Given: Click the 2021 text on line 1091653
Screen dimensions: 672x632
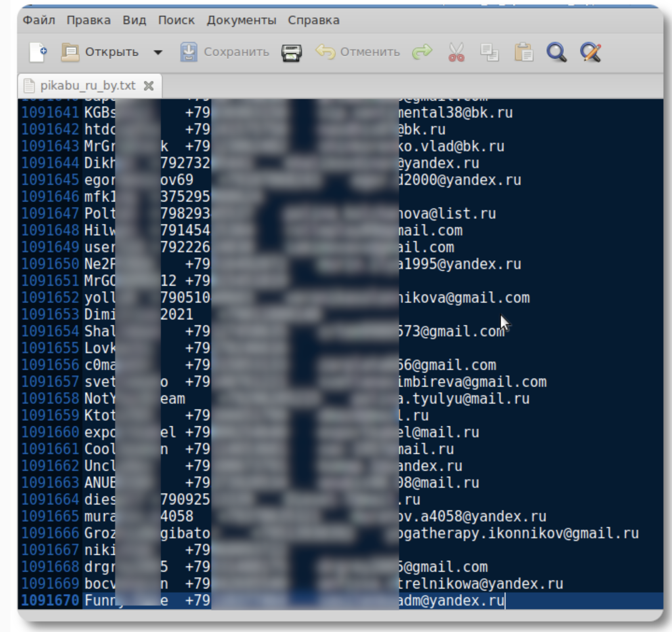Looking at the screenshot, I should tap(177, 315).
